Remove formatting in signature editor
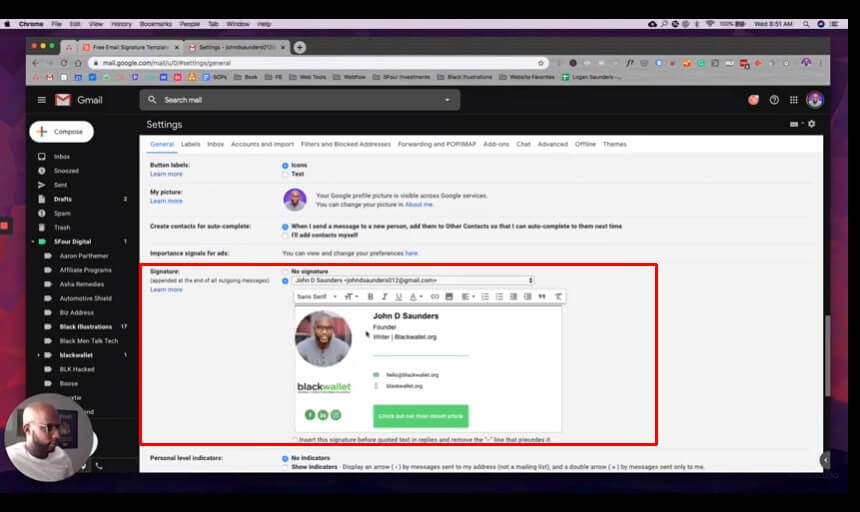860x512 pixels. (558, 297)
